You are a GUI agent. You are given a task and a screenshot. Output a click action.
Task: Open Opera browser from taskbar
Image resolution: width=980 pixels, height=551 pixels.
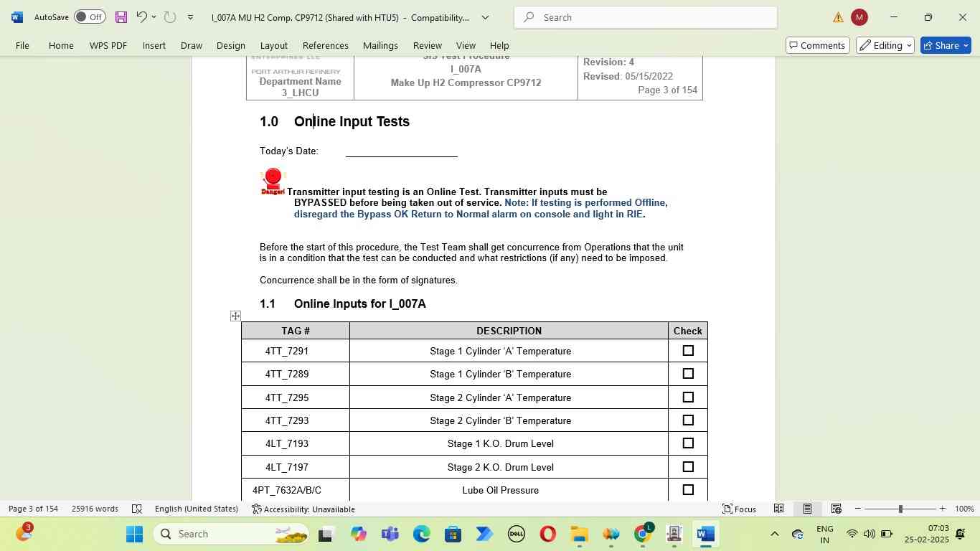point(547,534)
